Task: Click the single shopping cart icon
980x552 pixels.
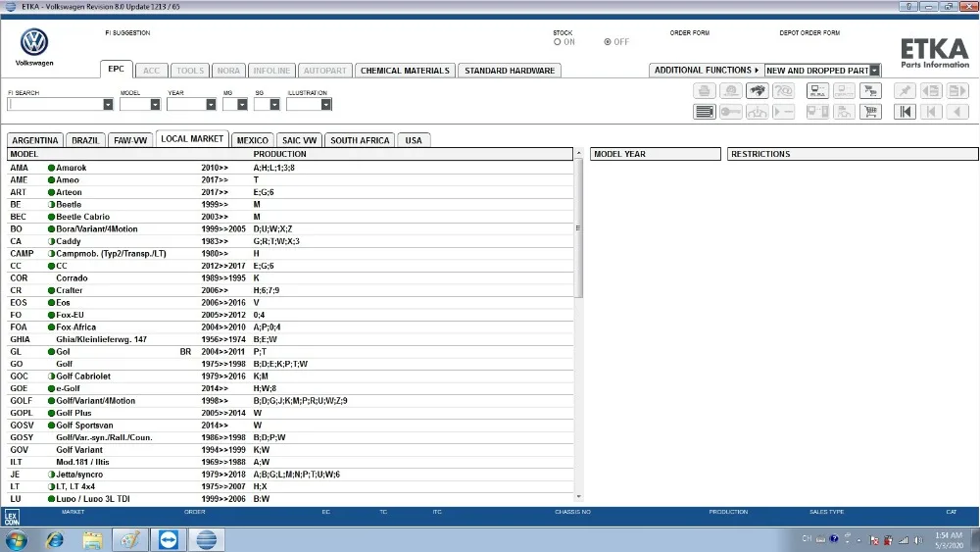Action: click(x=870, y=112)
